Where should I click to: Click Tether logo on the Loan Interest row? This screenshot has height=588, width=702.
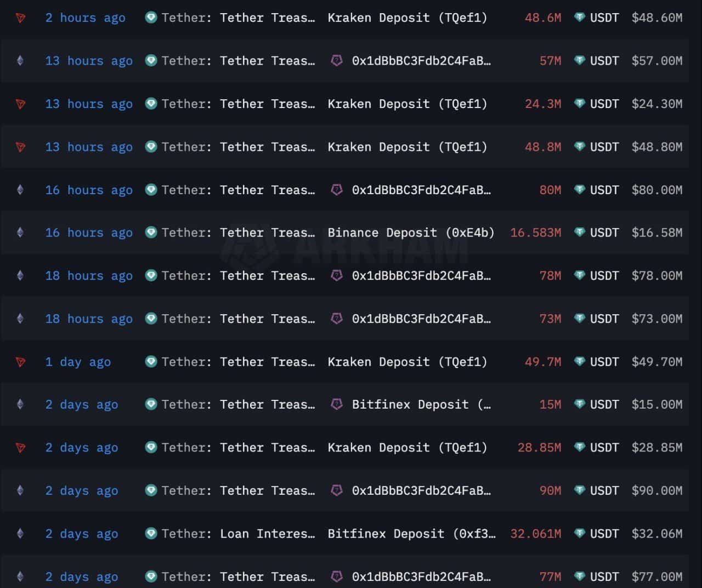click(151, 534)
